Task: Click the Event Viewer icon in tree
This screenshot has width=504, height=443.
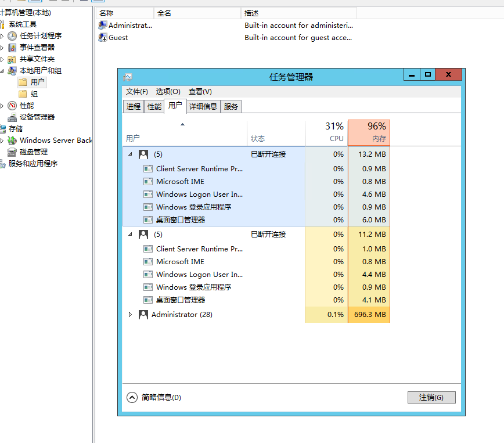Action: [x=12, y=48]
